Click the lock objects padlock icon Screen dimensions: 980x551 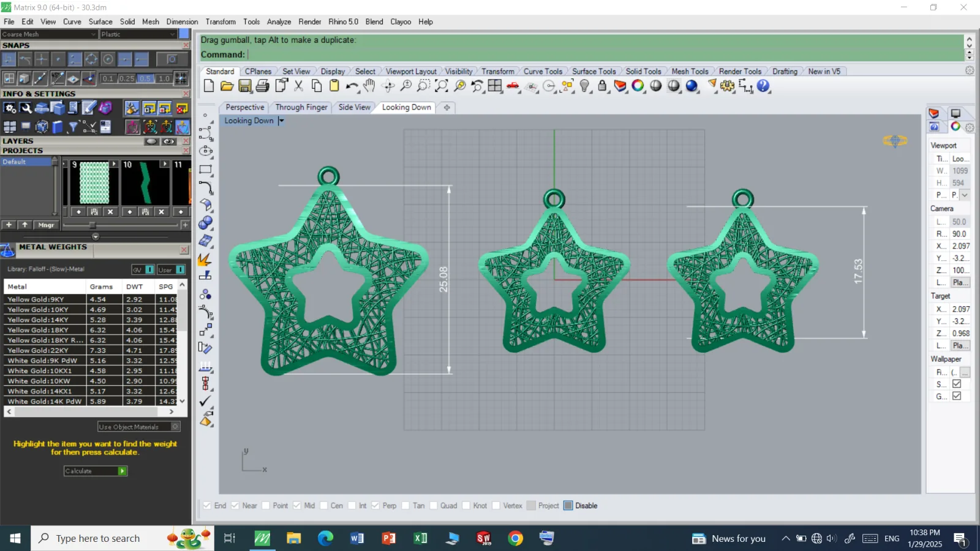603,86
